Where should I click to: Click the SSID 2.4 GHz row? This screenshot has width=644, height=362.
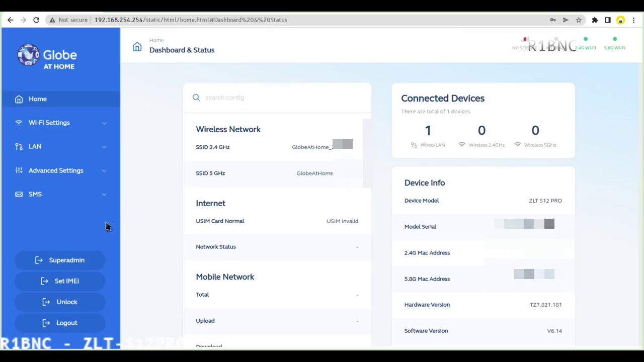(x=277, y=147)
